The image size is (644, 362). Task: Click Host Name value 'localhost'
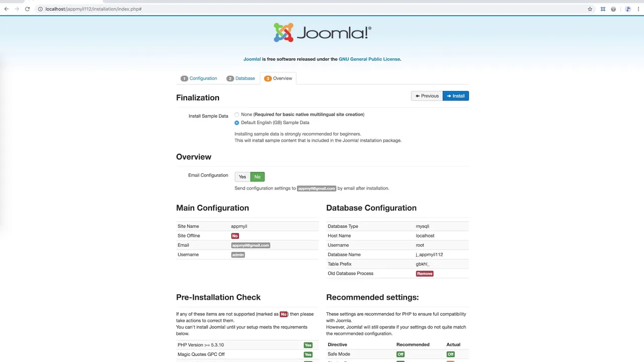(x=425, y=236)
